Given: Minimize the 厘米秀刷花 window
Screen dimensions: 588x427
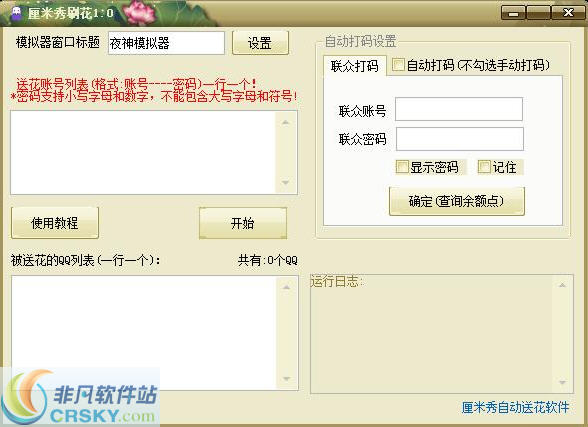Looking at the screenshot, I should pos(513,13).
